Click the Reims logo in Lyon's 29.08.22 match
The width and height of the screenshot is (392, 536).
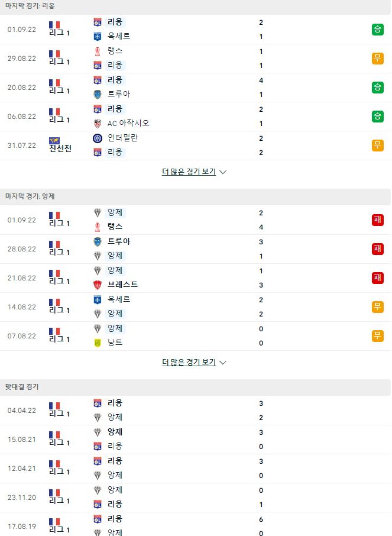[x=98, y=51]
